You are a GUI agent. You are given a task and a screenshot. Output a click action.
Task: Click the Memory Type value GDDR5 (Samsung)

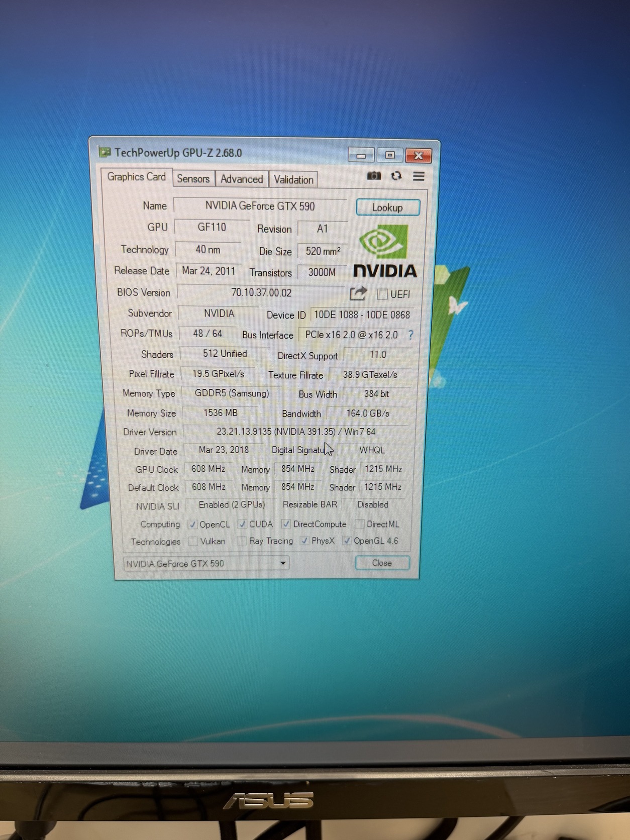pos(232,393)
